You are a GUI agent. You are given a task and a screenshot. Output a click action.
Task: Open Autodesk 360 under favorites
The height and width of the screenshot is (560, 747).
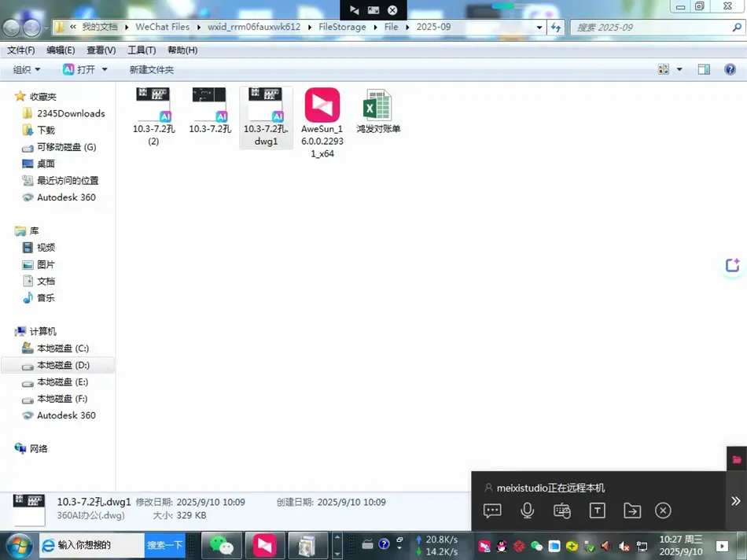click(x=59, y=197)
